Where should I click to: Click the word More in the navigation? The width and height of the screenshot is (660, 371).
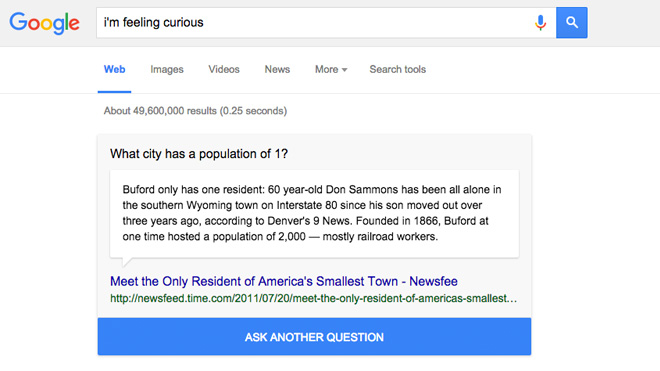point(327,69)
